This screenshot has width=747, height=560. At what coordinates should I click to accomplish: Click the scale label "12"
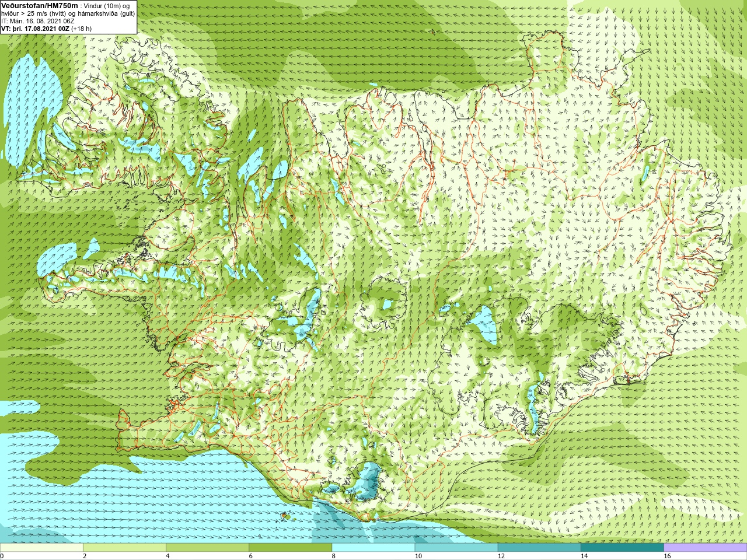[x=501, y=556]
